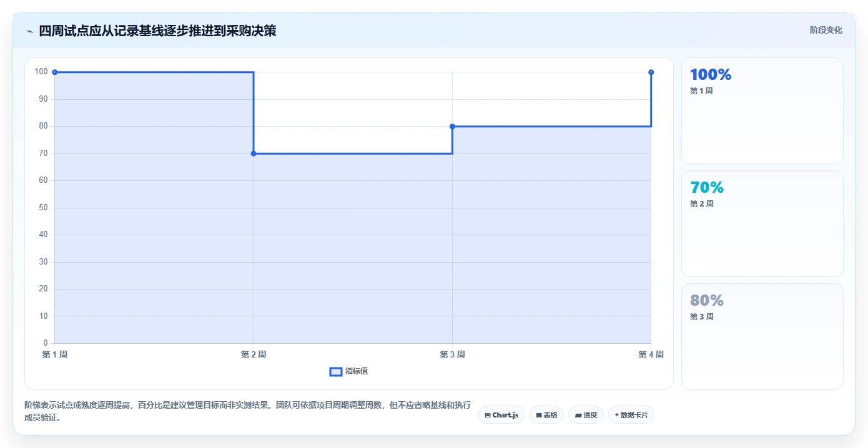Click the x-axis label 第 1 周
The image size is (868, 448).
pos(55,354)
